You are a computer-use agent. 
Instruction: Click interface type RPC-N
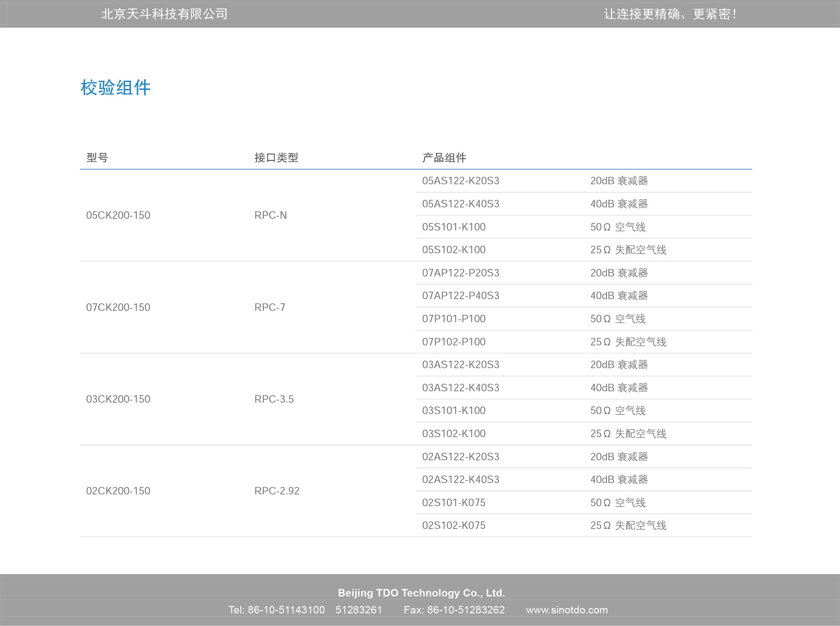pos(271,215)
